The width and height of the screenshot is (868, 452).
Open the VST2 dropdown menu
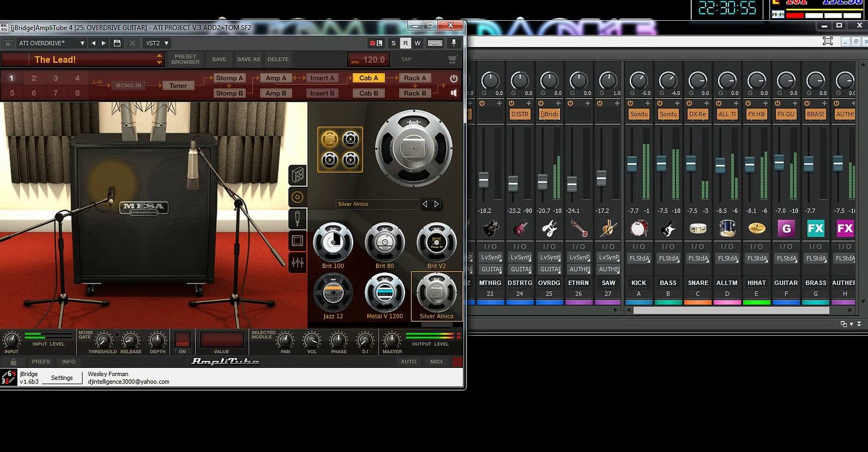pyautogui.click(x=157, y=43)
